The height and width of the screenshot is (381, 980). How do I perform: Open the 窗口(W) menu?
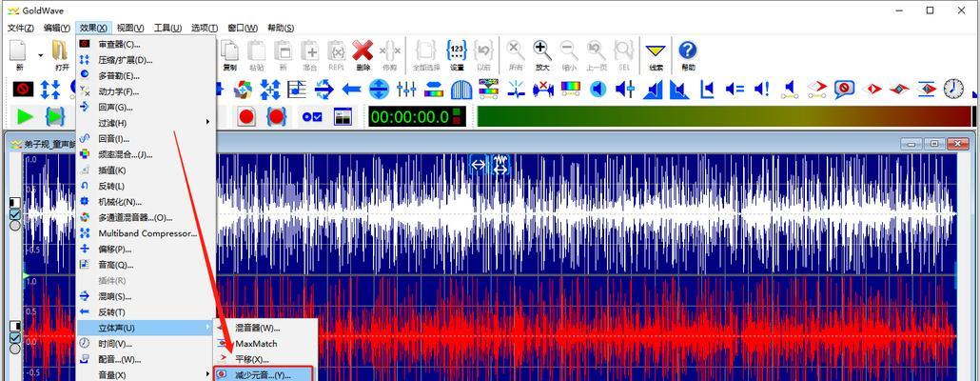coord(243,29)
